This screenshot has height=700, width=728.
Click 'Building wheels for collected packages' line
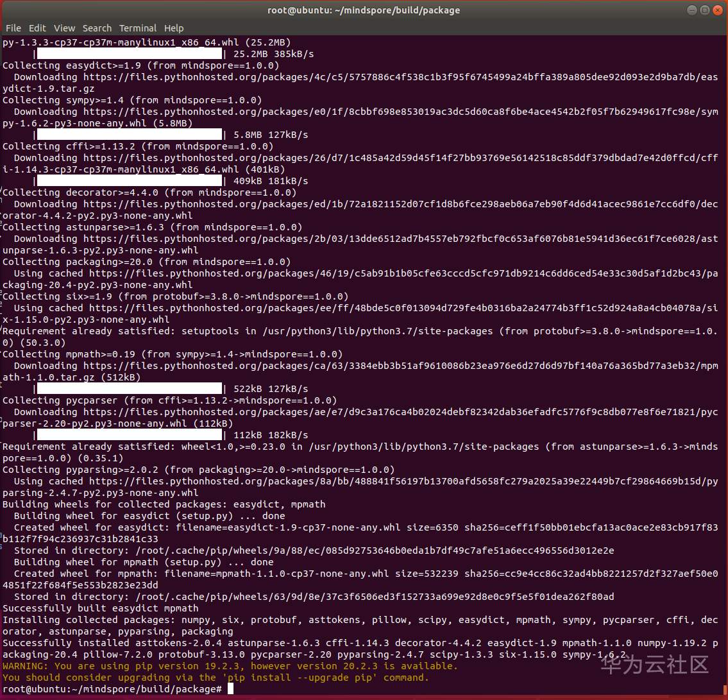pyautogui.click(x=164, y=504)
